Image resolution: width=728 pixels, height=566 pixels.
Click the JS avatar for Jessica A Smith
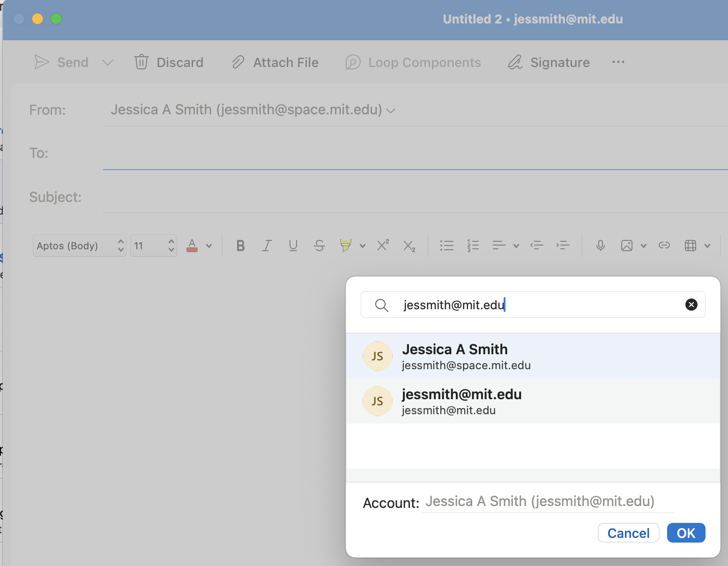point(378,356)
